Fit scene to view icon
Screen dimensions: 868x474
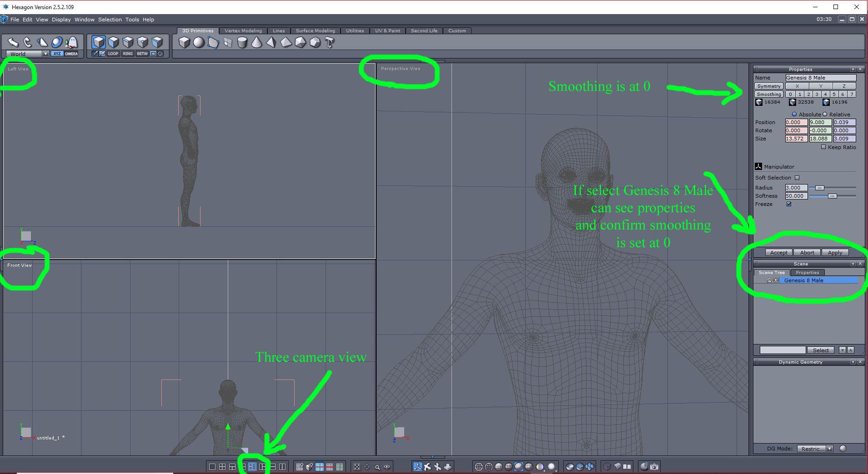(x=357, y=467)
